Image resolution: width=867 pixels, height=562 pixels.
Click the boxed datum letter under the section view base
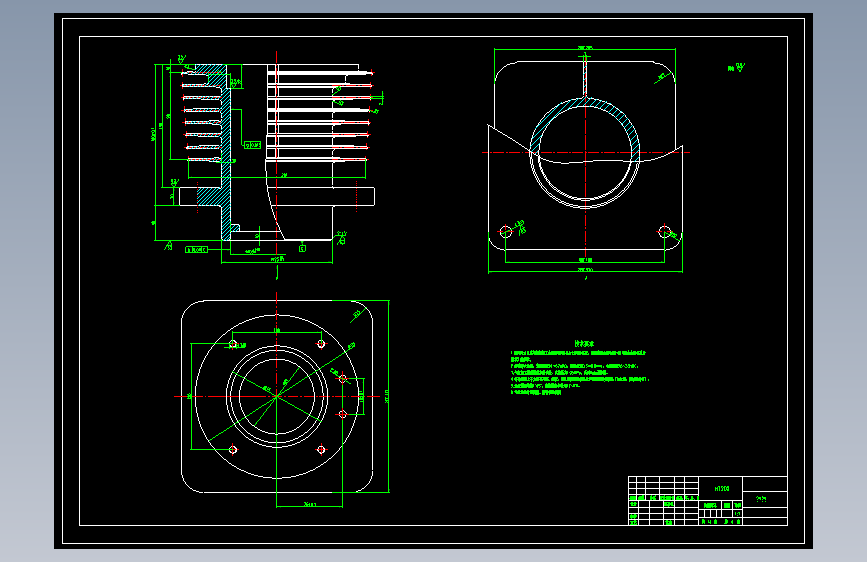(x=302, y=248)
